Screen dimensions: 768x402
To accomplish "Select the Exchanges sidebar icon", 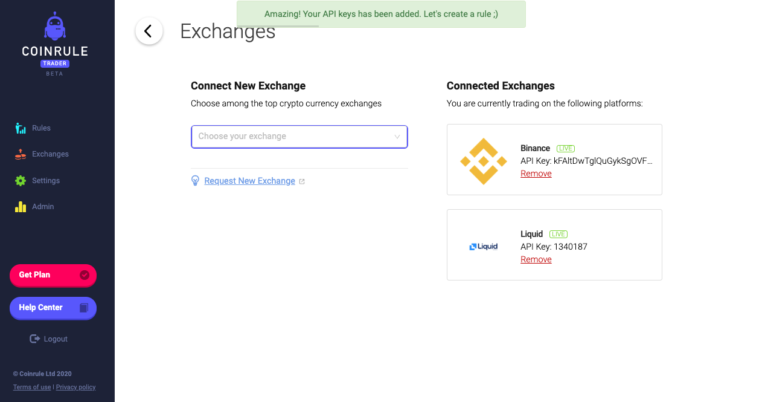I will [x=21, y=155].
